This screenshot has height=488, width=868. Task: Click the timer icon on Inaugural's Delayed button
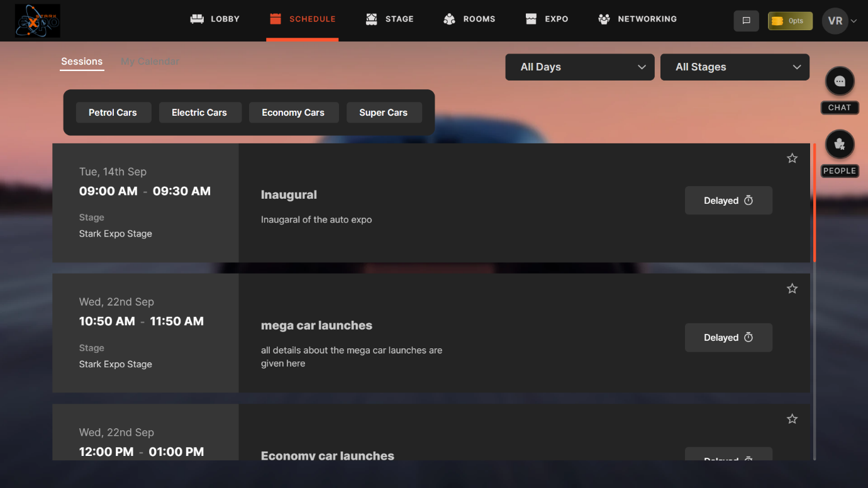tap(748, 201)
